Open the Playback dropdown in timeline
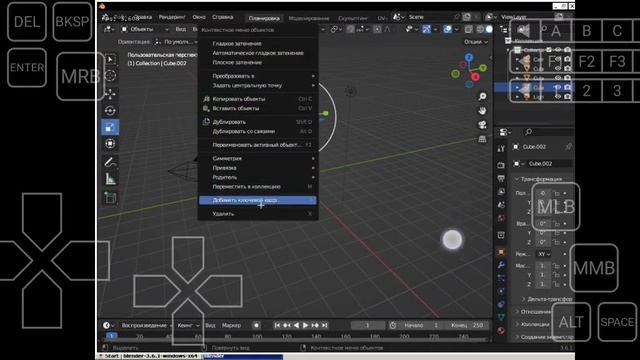640x360 pixels. [x=146, y=325]
